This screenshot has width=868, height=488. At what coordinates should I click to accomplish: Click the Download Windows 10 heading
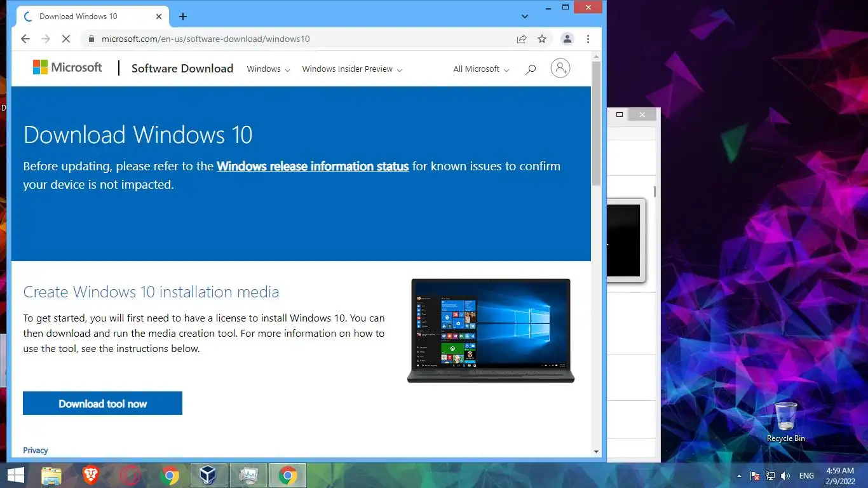(138, 135)
